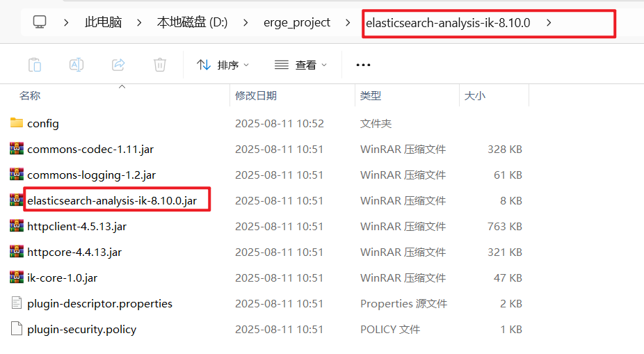Click the Rename toolbar icon

(77, 65)
